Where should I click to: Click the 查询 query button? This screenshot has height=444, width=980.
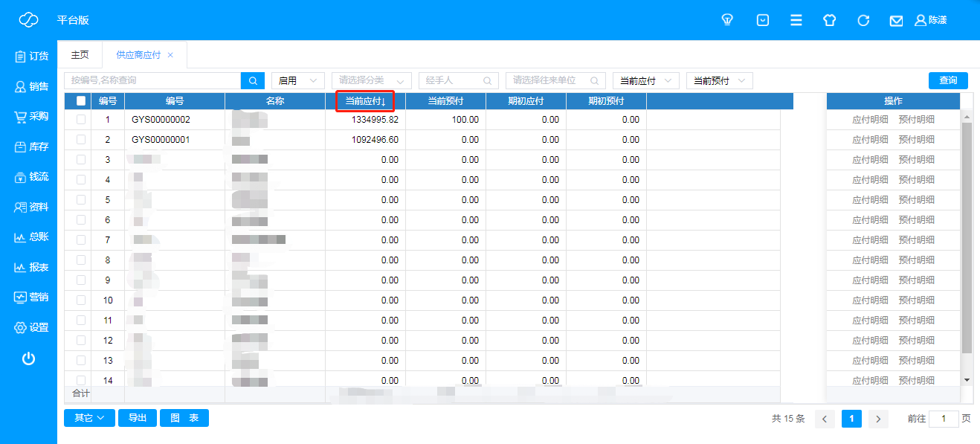click(x=948, y=80)
